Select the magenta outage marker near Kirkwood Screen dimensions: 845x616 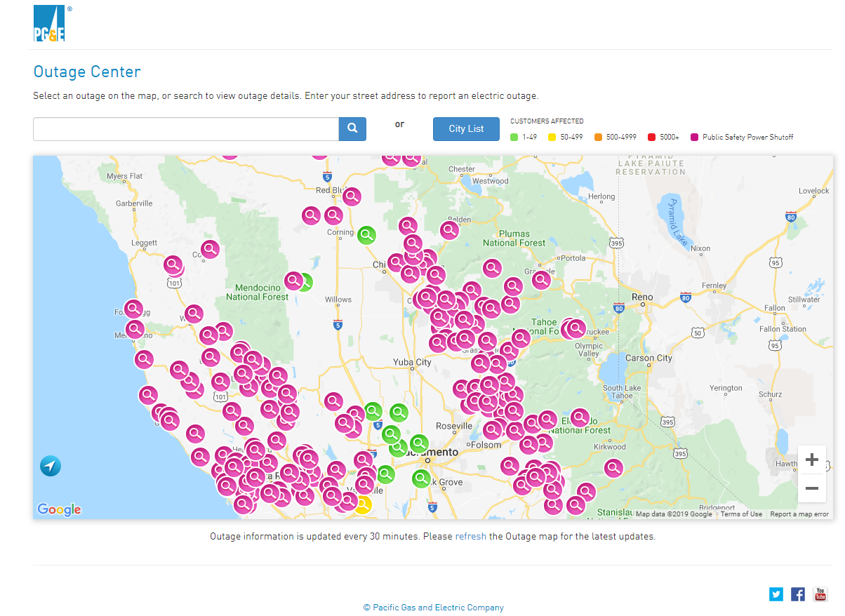click(x=614, y=468)
